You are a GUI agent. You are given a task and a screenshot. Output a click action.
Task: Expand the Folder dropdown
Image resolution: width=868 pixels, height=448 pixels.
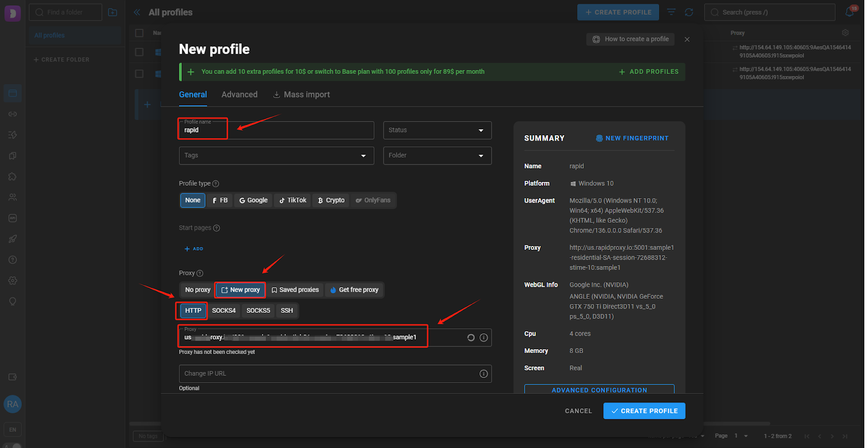(437, 155)
